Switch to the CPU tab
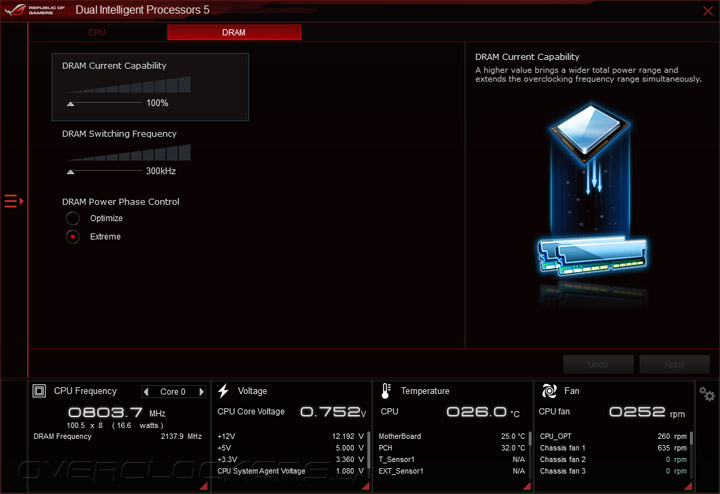The height and width of the screenshot is (494, 720). point(97,32)
